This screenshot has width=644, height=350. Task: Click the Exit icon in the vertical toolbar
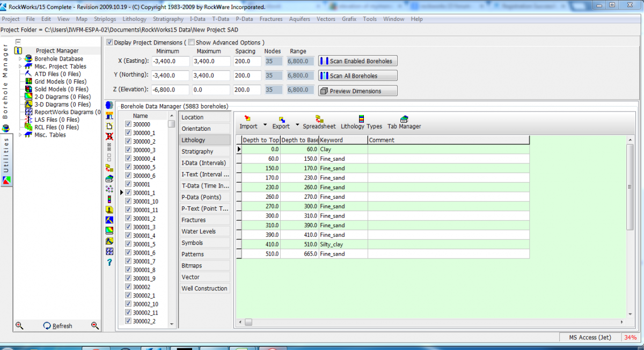point(109,115)
